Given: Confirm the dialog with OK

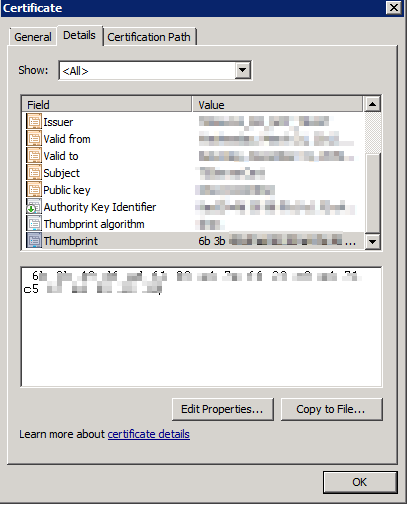Looking at the screenshot, I should [360, 482].
